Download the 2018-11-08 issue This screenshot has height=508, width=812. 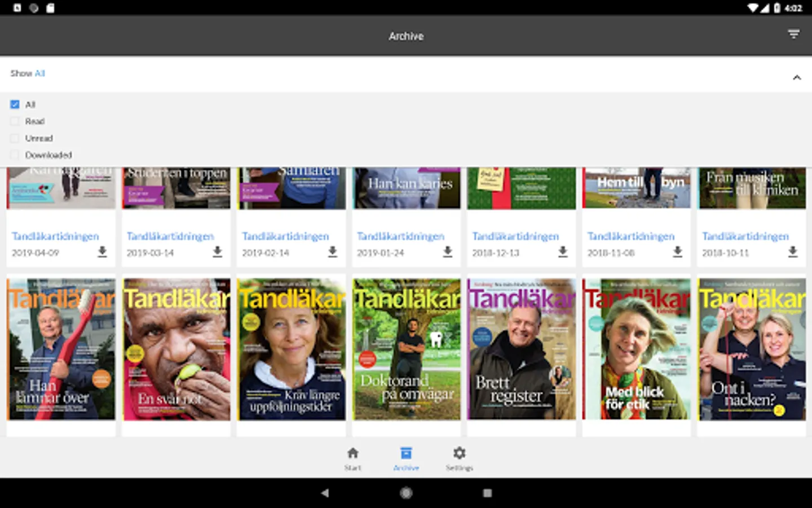click(678, 252)
